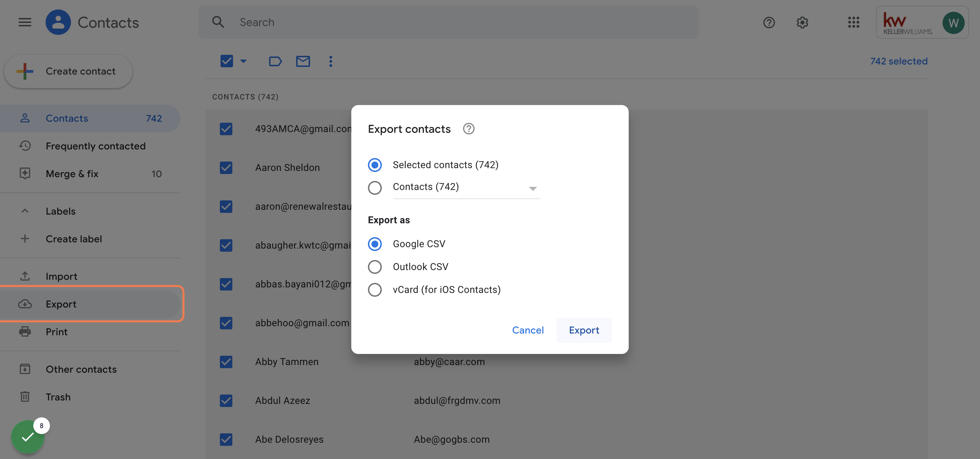Image resolution: width=980 pixels, height=459 pixels.
Task: Choose Outlook CSV export format
Action: [x=375, y=267]
